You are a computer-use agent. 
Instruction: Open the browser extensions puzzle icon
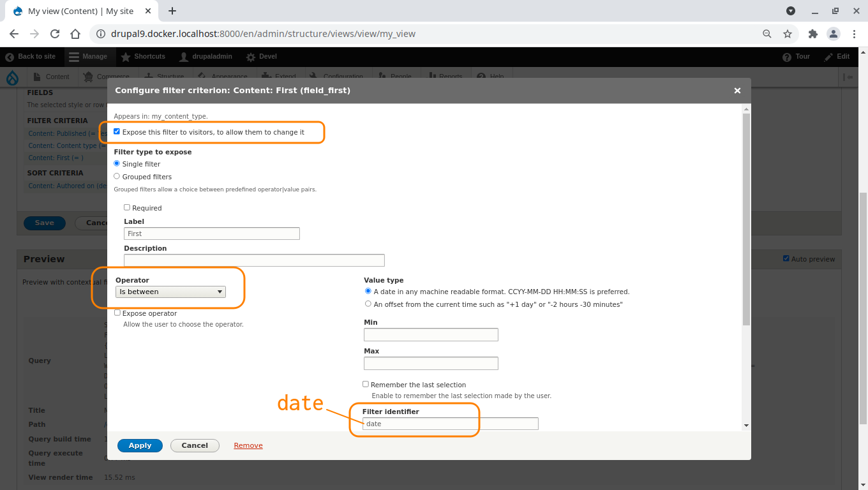(812, 34)
